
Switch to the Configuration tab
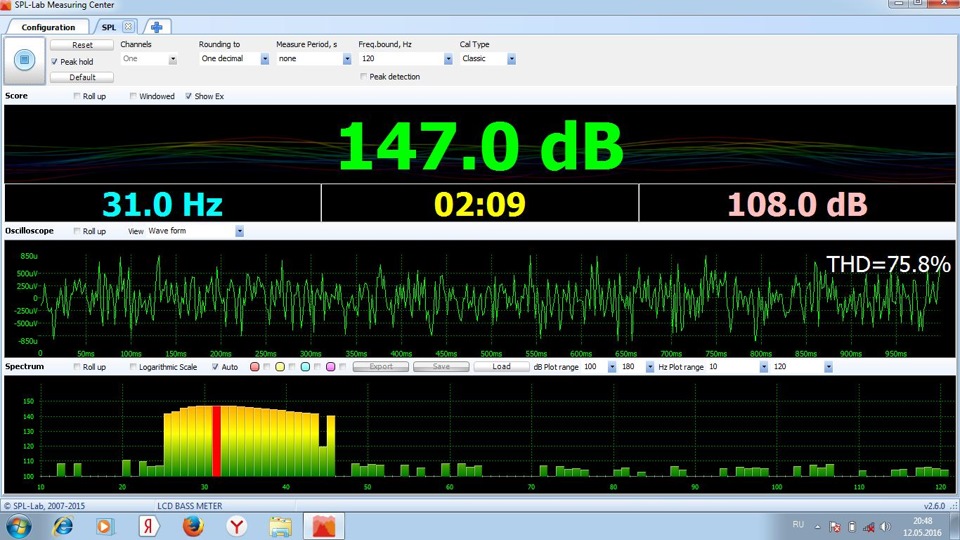click(48, 27)
